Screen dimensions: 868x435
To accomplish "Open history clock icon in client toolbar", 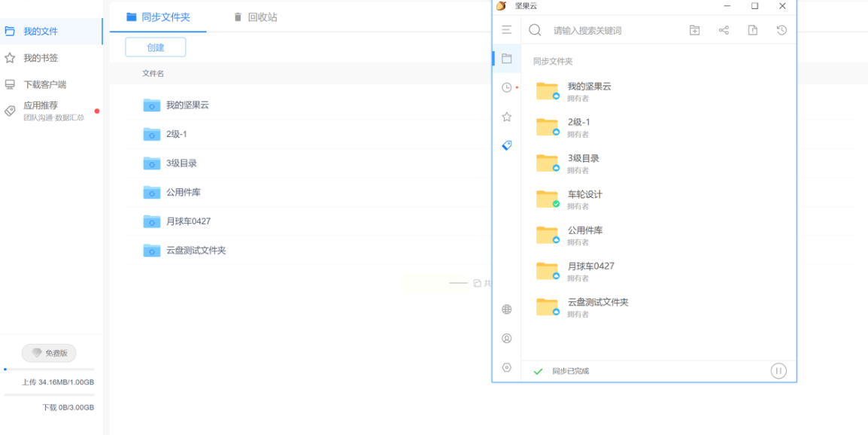I will pyautogui.click(x=782, y=30).
